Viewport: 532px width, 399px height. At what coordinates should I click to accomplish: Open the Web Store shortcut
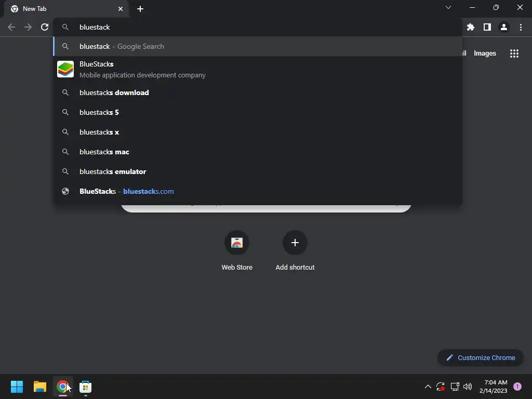coord(237,250)
